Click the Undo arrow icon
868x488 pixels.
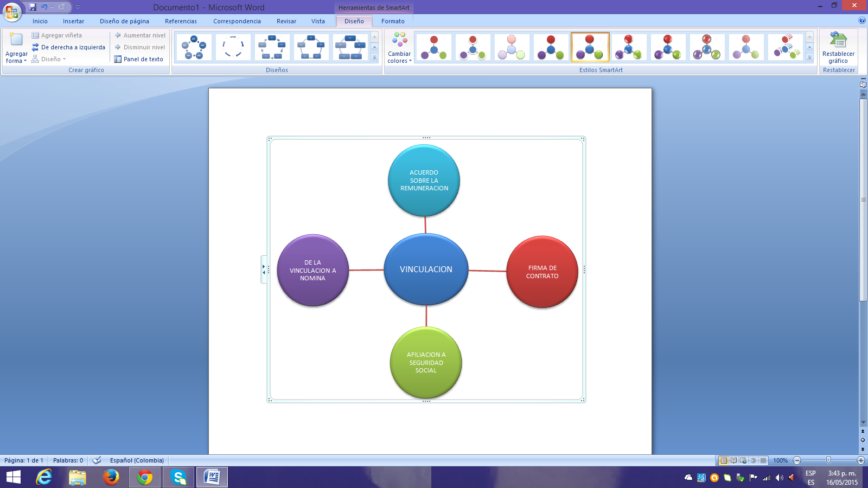point(44,7)
